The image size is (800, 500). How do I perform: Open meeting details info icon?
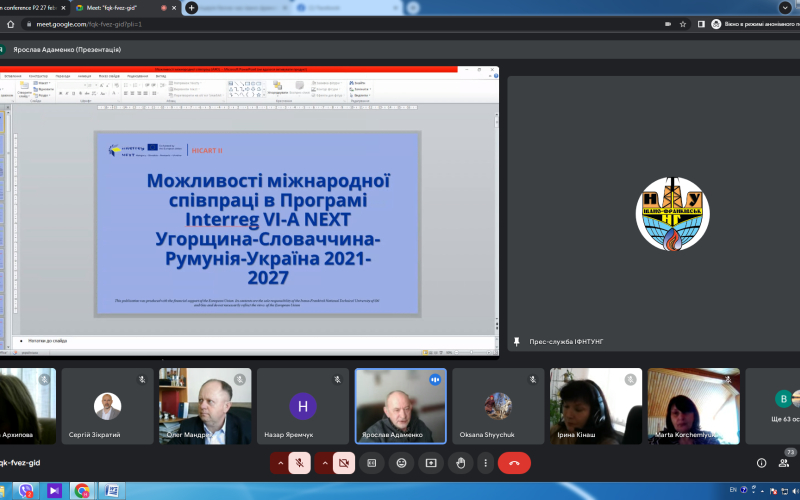click(761, 463)
